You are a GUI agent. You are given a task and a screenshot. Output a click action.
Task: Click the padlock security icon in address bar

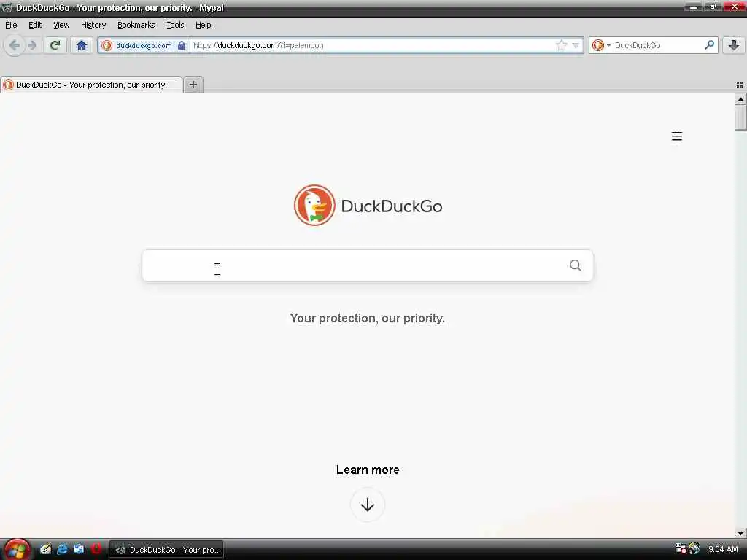(x=182, y=45)
